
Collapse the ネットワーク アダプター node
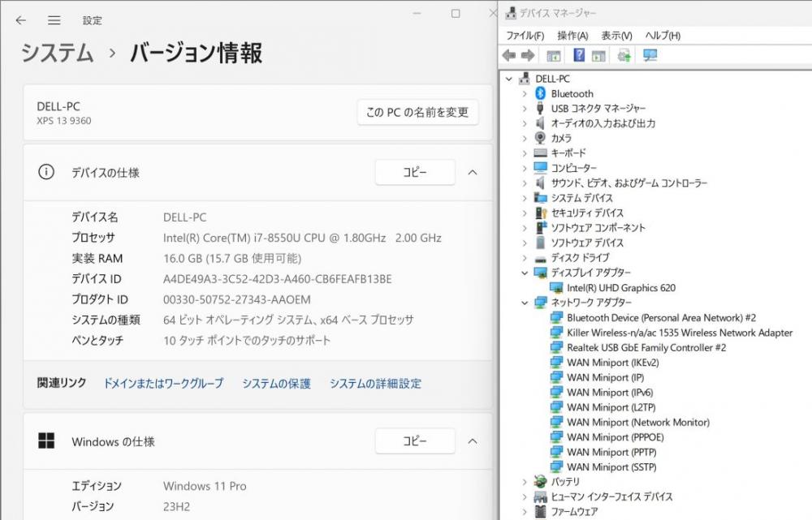[x=524, y=303]
